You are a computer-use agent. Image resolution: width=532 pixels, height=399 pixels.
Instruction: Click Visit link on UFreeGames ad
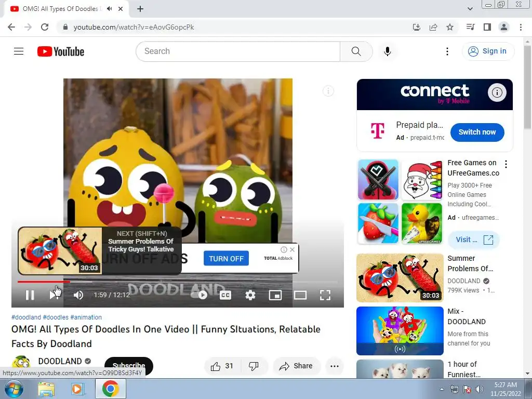pos(474,240)
